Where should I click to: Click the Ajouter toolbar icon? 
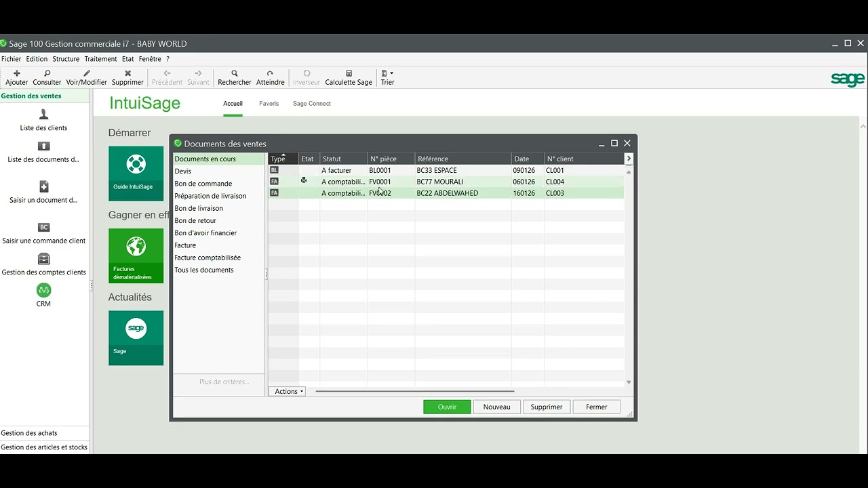[x=17, y=73]
